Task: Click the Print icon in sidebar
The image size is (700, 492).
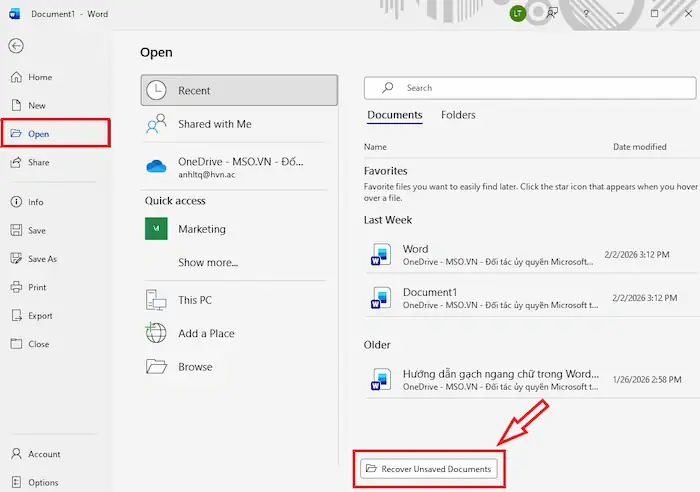Action: [16, 287]
